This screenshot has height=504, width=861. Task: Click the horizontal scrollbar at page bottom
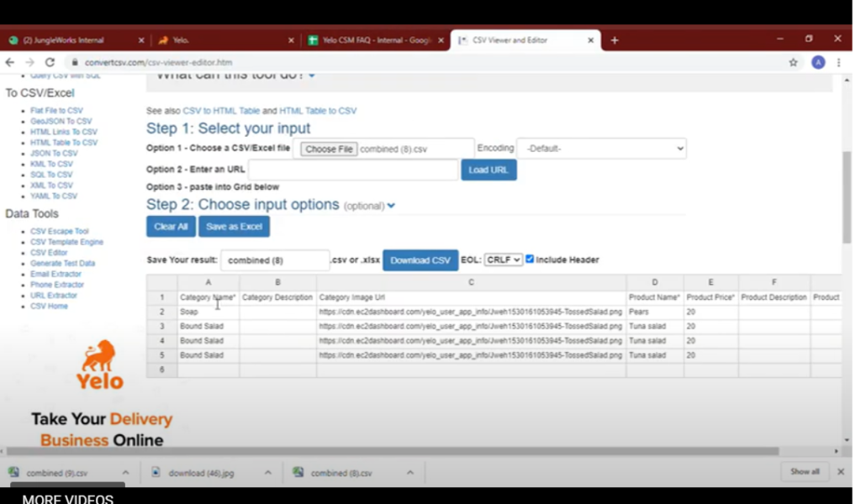420,451
